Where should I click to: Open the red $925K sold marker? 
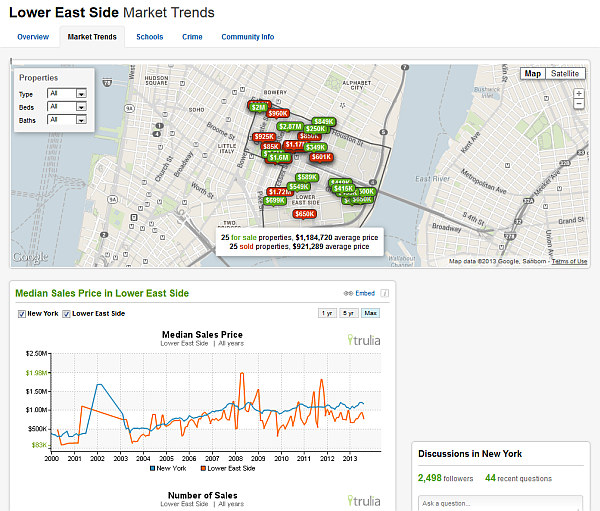coord(264,137)
